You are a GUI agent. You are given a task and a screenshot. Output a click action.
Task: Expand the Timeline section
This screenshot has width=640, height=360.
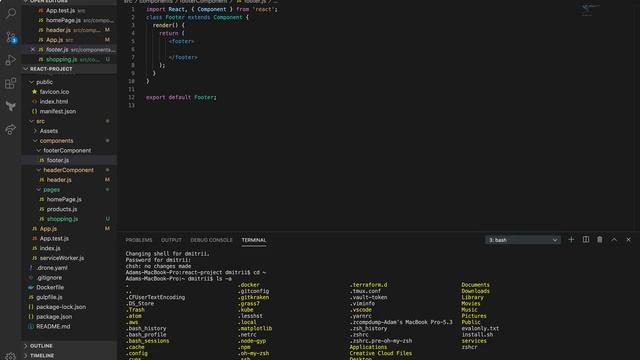69,356
